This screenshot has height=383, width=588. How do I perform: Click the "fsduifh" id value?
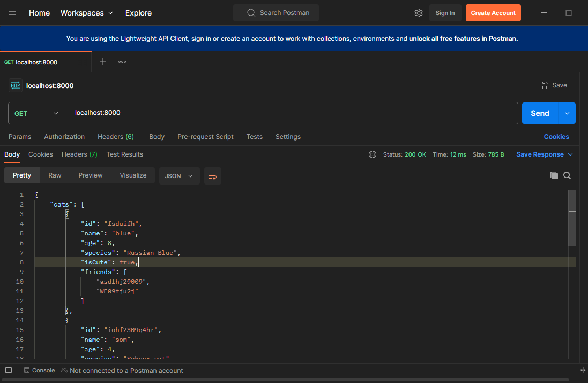pyautogui.click(x=121, y=224)
